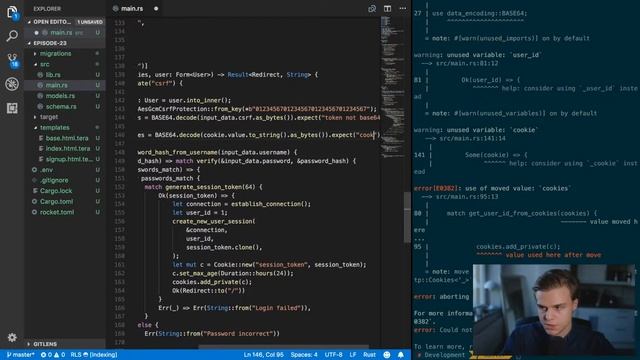Click the webcam video overlay
The image size is (640, 360).
click(x=554, y=309)
